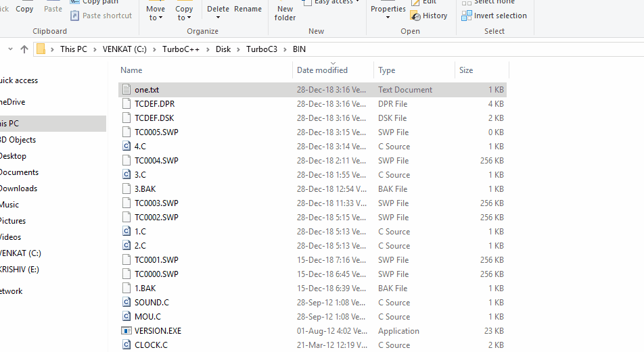Click the TCDEF.DPR file icon
Viewport: 644px width, 352px height.
pos(126,104)
